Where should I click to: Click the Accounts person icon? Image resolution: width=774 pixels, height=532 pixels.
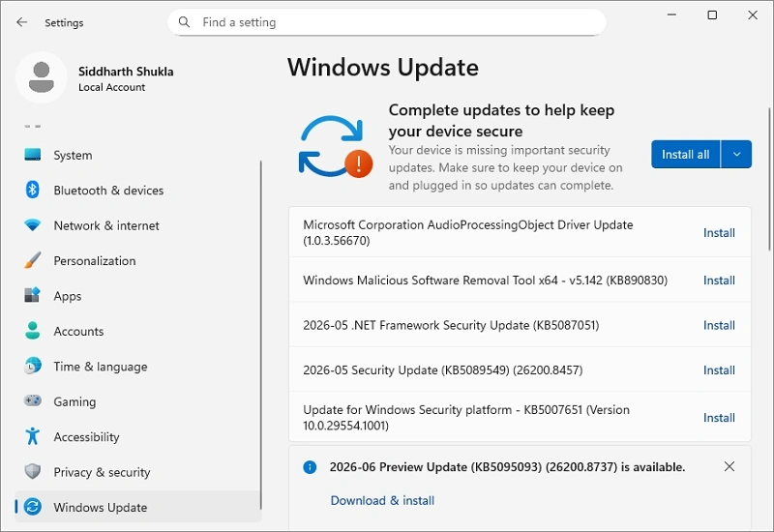33,331
